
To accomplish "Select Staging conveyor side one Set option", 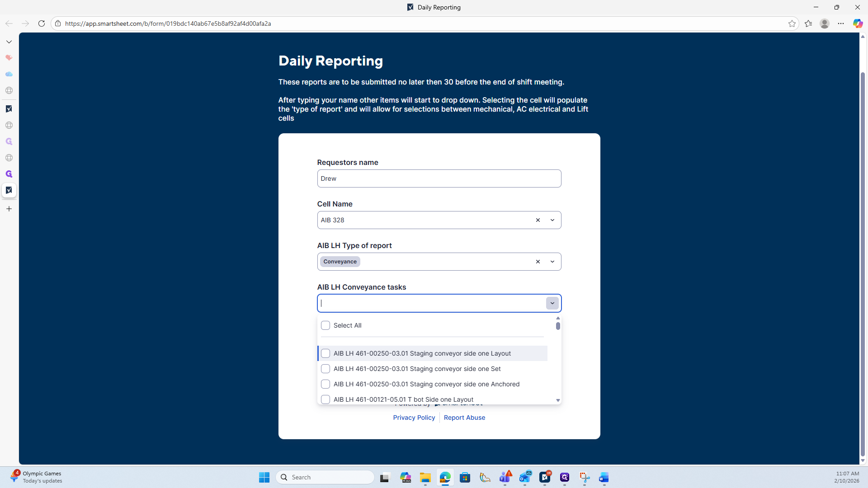I will pyautogui.click(x=417, y=369).
